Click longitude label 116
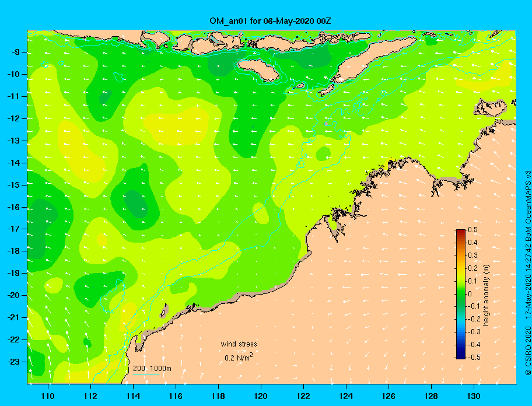The height and width of the screenshot is (406, 532). (176, 396)
